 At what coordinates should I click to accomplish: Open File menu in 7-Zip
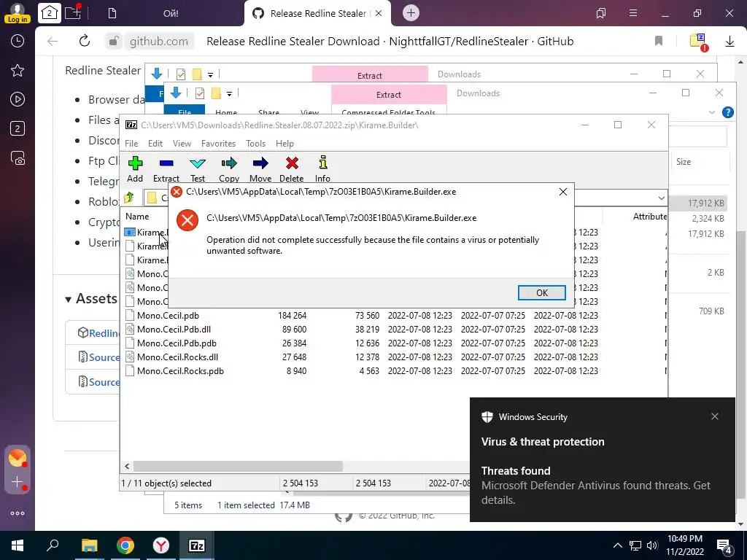point(131,144)
